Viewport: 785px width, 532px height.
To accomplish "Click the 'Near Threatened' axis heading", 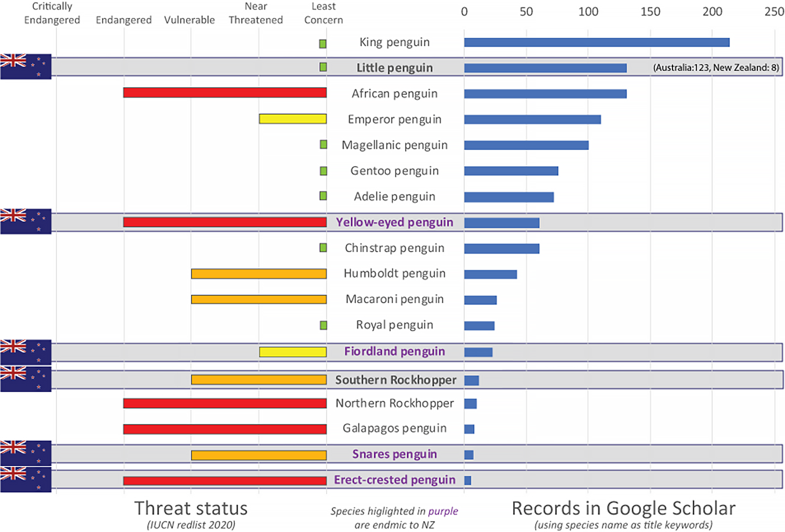I will click(256, 13).
